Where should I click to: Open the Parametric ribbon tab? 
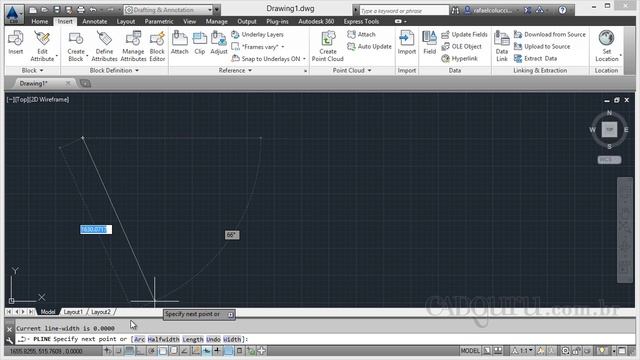[x=159, y=21]
